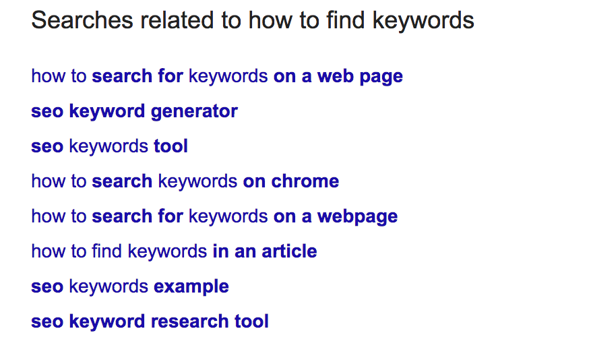
Task: Click the bold 'tool' in 'seo keywords tool'
Action: (x=171, y=146)
